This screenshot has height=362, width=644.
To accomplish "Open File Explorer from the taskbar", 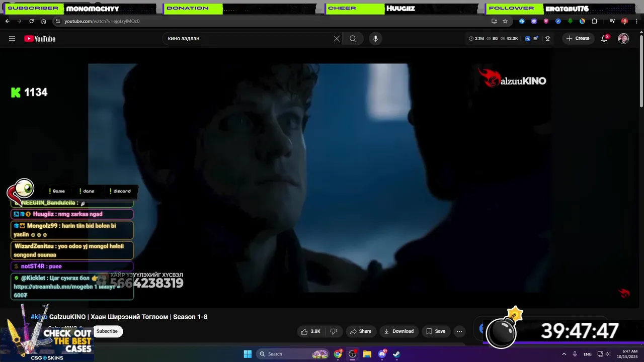I will 367,354.
